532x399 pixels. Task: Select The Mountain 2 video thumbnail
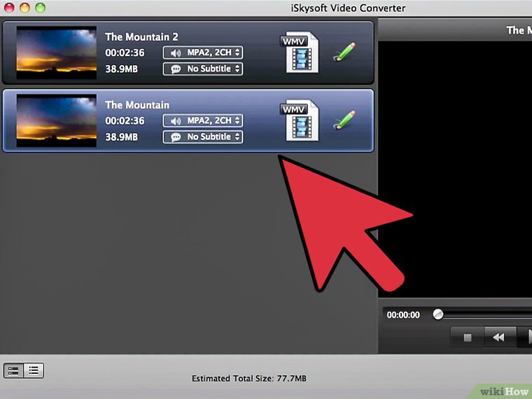pyautogui.click(x=56, y=52)
